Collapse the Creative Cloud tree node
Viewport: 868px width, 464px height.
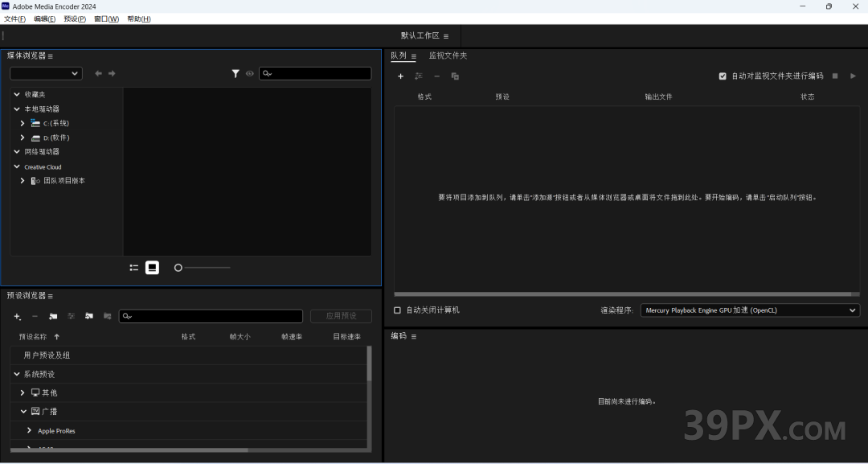pos(17,166)
